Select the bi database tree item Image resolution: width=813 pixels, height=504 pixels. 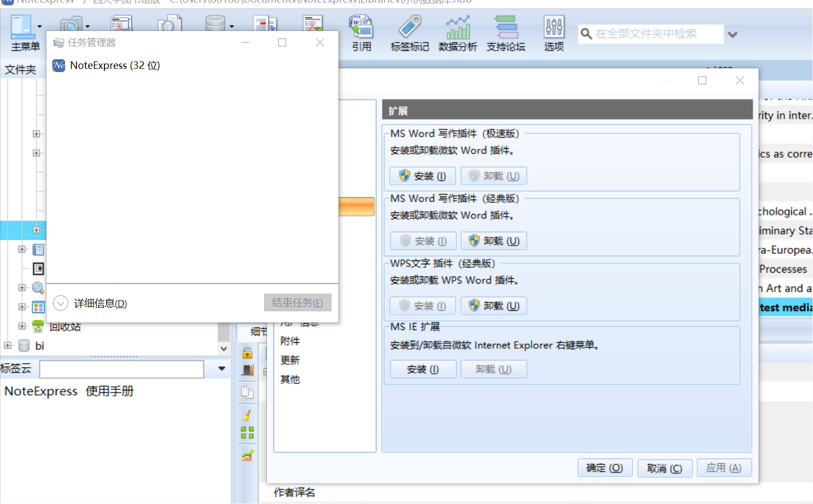40,346
